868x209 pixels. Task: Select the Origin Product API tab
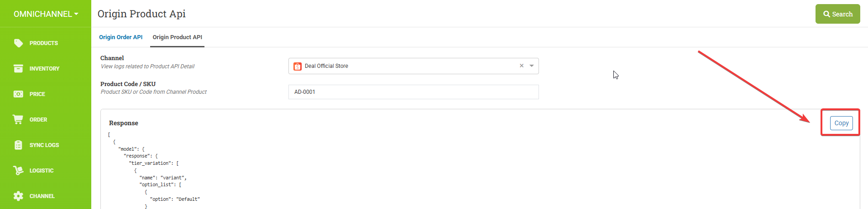click(178, 37)
